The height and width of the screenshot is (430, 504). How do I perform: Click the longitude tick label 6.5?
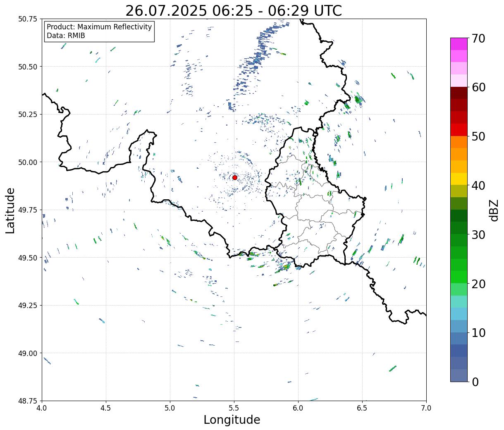(x=362, y=408)
